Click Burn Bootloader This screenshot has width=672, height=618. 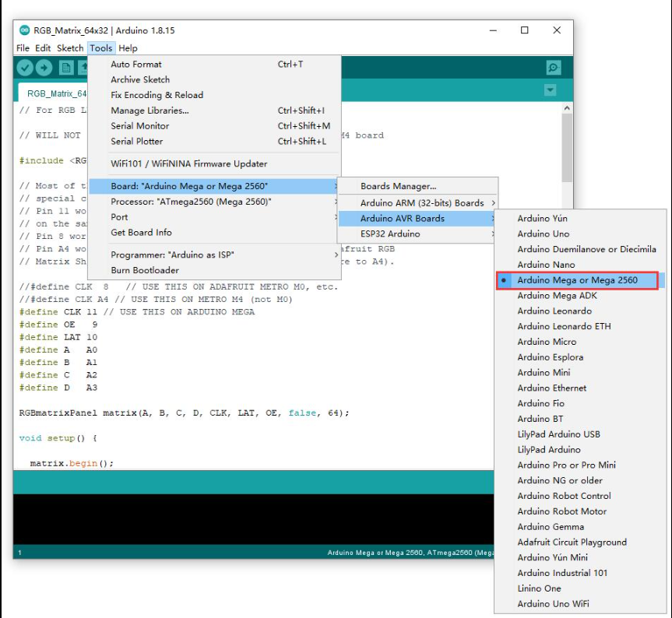tap(214, 270)
